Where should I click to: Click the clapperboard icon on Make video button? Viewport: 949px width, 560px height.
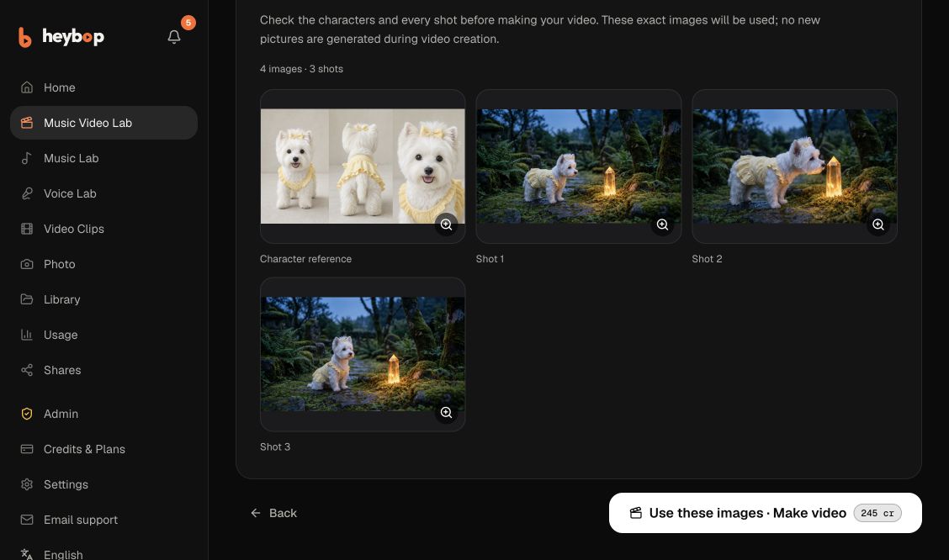(635, 513)
